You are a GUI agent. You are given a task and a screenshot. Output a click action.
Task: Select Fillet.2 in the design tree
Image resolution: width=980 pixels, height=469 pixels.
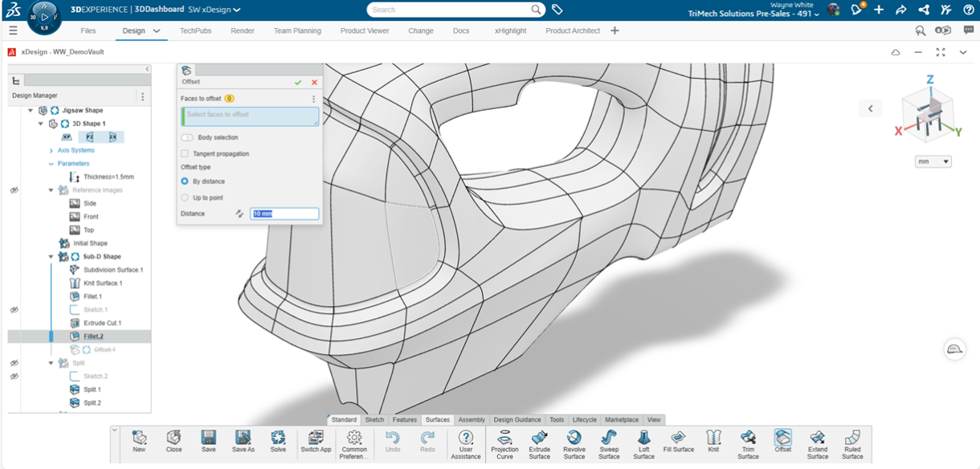pyautogui.click(x=93, y=336)
